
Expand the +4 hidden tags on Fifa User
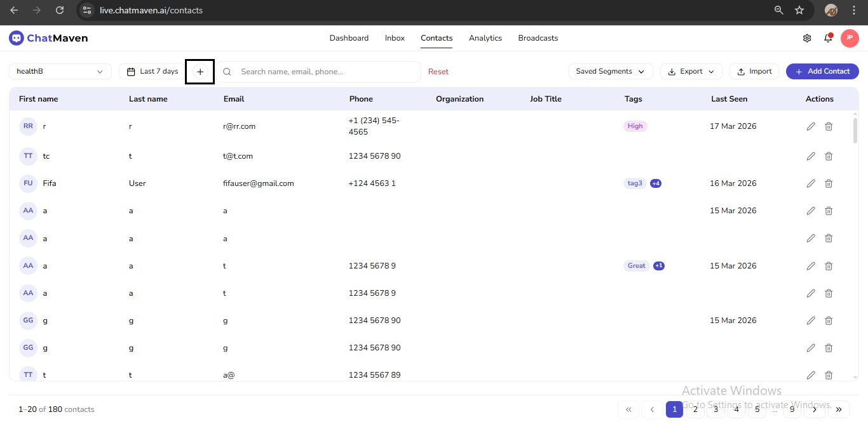(656, 183)
